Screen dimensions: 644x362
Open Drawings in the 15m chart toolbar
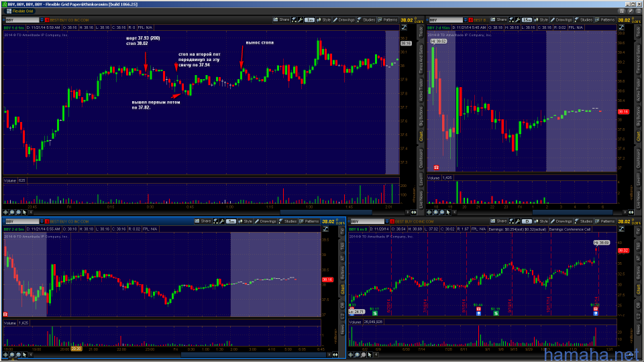pyautogui.click(x=561, y=19)
